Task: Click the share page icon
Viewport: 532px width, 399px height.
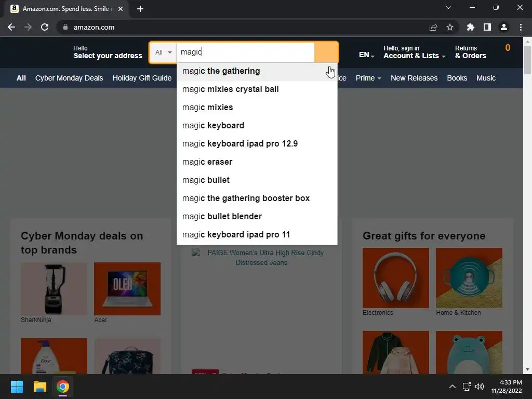Action: click(x=433, y=27)
